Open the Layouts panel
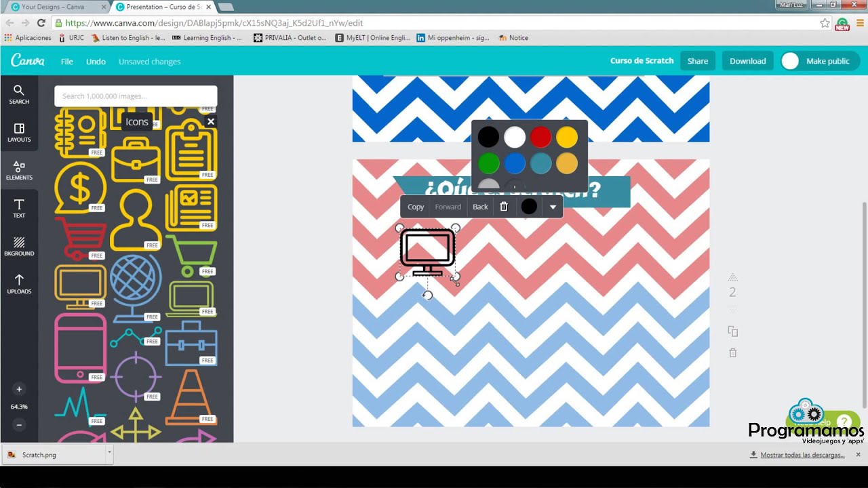 pyautogui.click(x=19, y=132)
